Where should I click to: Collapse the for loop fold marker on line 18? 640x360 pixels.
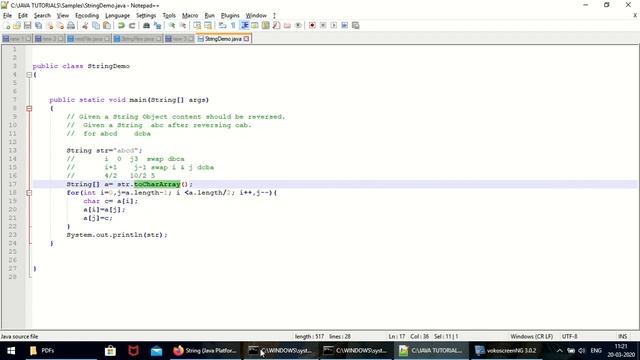(29, 193)
